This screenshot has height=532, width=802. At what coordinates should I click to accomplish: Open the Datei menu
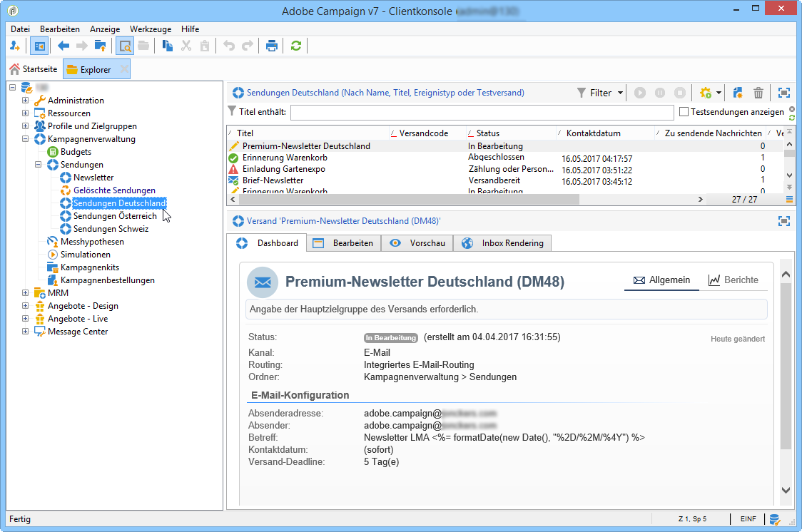point(21,29)
